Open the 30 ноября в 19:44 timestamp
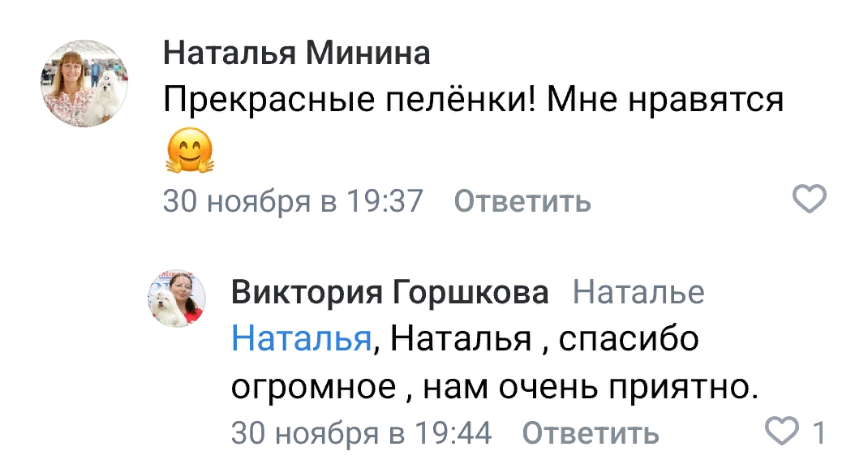Viewport: 868px width, 464px height. pos(361,432)
